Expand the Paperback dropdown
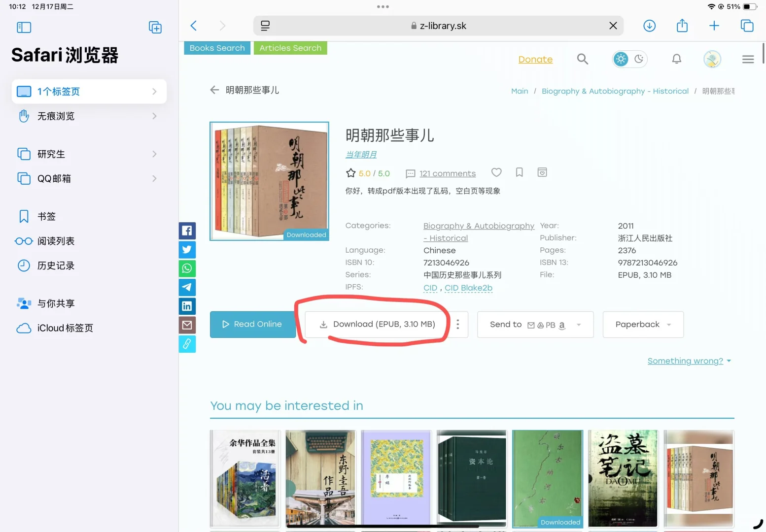This screenshot has height=532, width=766. 643,324
